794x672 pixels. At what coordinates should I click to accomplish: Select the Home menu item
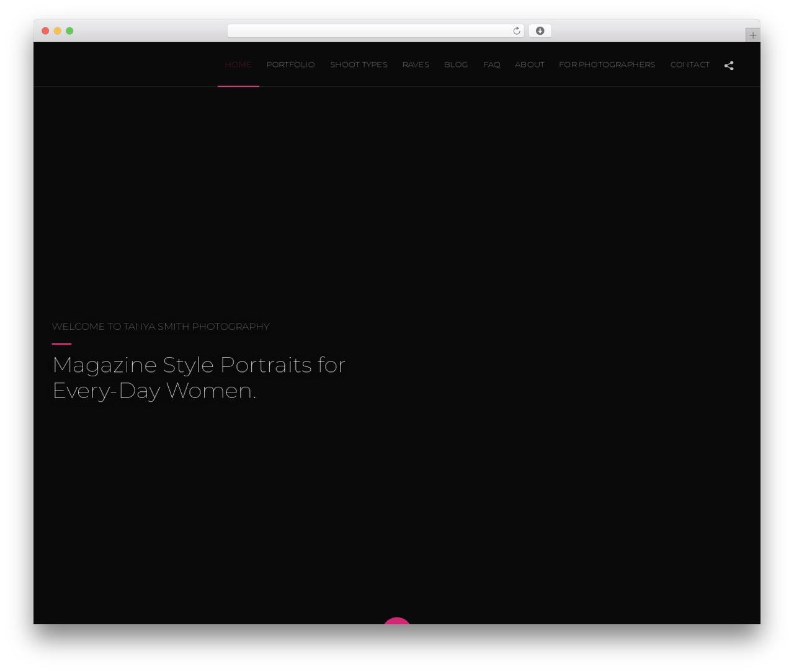point(238,64)
